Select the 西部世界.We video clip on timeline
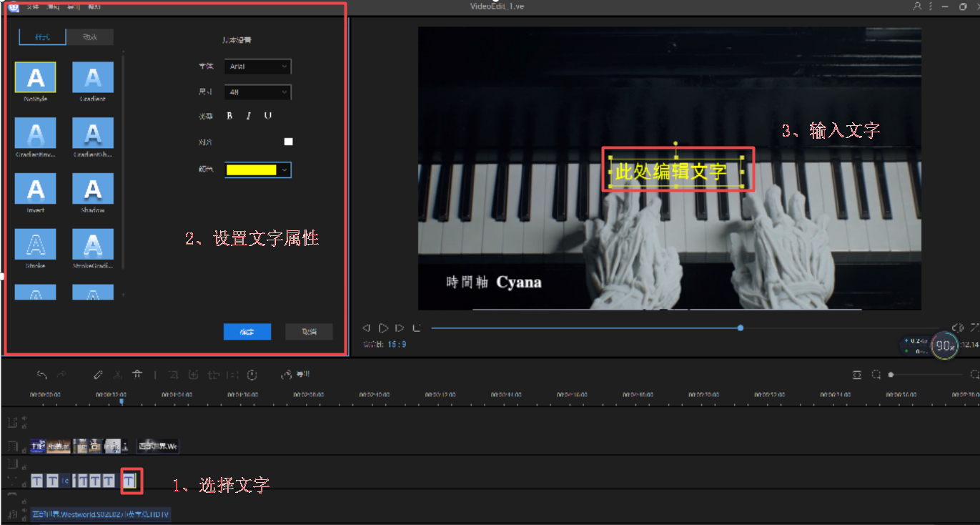Image resolution: width=980 pixels, height=525 pixels. (157, 446)
